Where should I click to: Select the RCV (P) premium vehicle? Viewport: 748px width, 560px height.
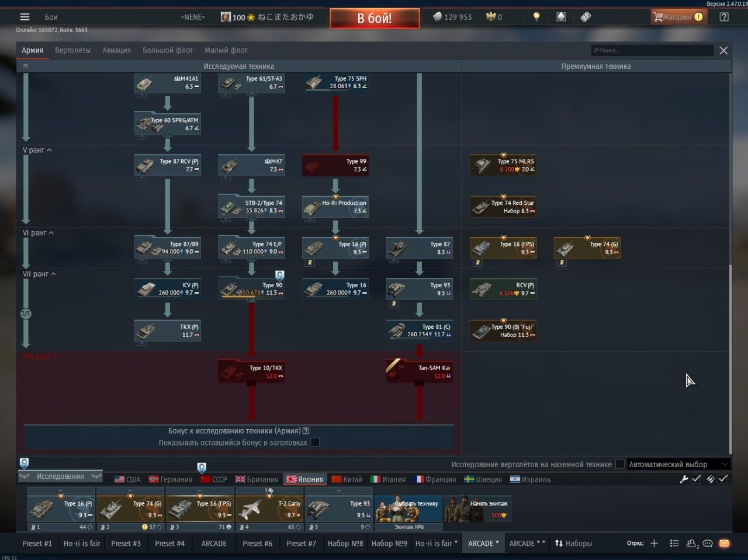(503, 289)
